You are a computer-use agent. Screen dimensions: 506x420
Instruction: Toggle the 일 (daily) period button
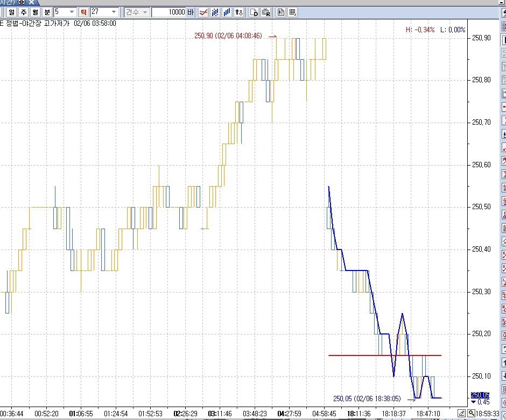[11, 12]
